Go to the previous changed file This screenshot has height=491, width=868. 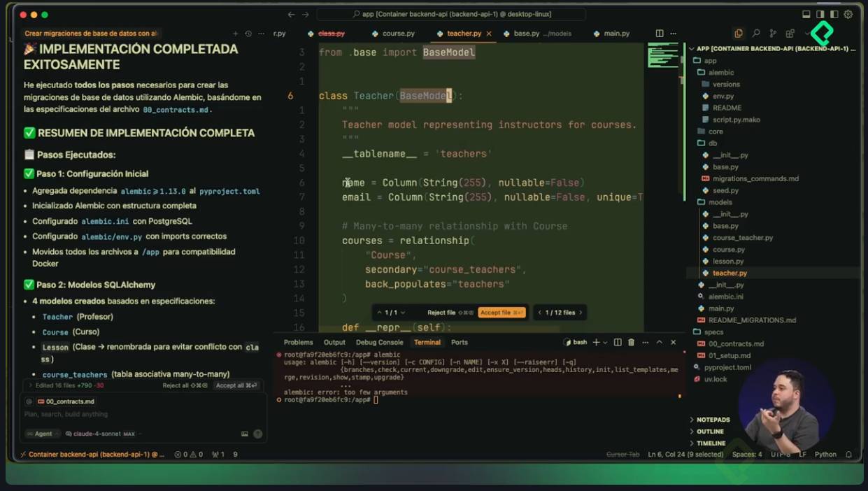point(539,313)
